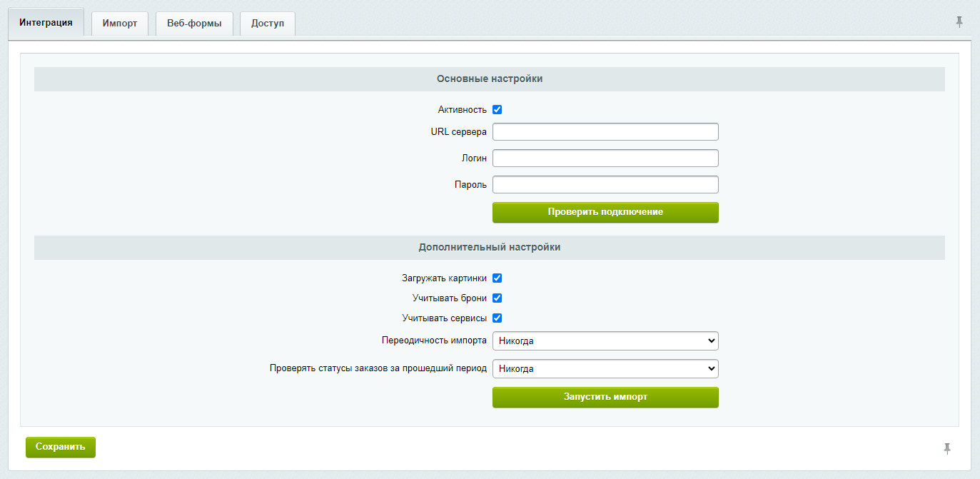Select the Интеграция tab

(46, 23)
